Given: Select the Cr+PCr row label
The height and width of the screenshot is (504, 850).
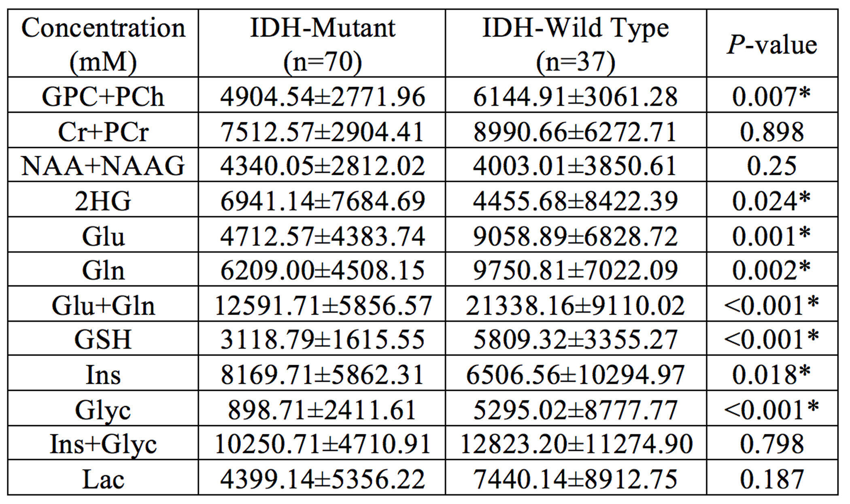Looking at the screenshot, I should pos(103,132).
